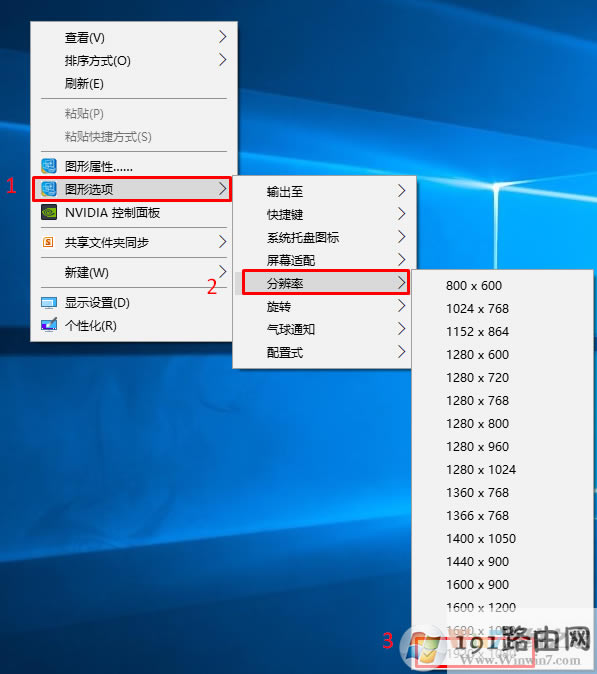Expand the 分辨率 submenu arrow

(401, 283)
